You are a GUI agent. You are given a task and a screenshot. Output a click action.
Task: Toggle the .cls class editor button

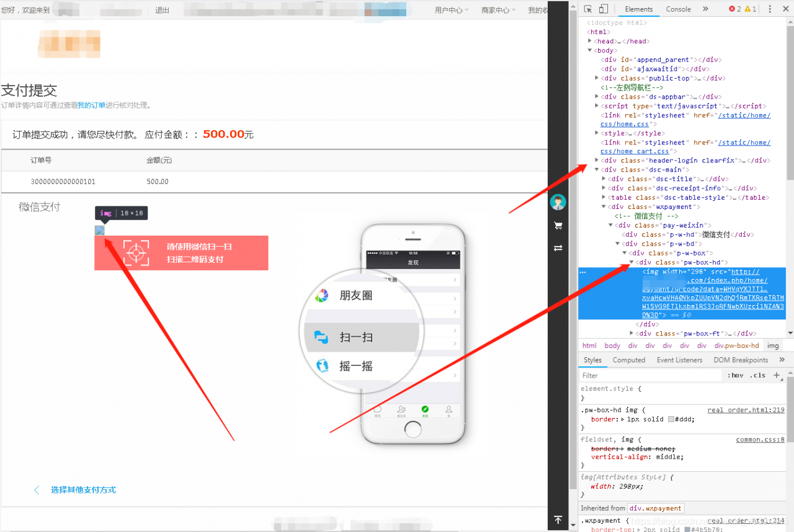757,375
